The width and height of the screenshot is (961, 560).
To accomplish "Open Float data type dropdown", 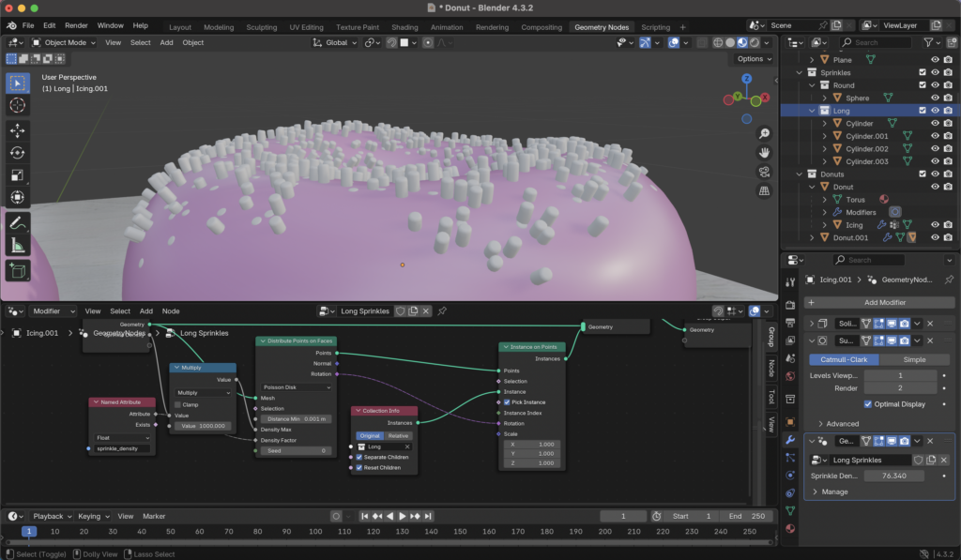I will (123, 438).
